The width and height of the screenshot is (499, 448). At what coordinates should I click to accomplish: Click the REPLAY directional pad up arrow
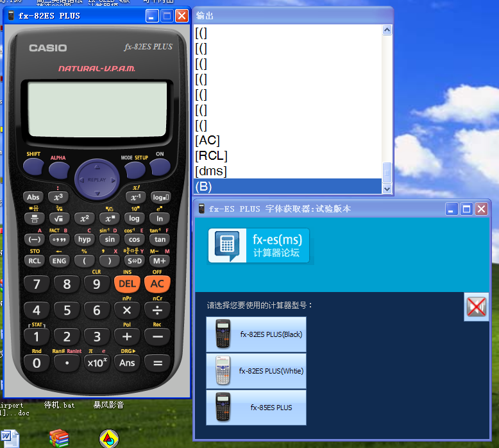coord(97,167)
